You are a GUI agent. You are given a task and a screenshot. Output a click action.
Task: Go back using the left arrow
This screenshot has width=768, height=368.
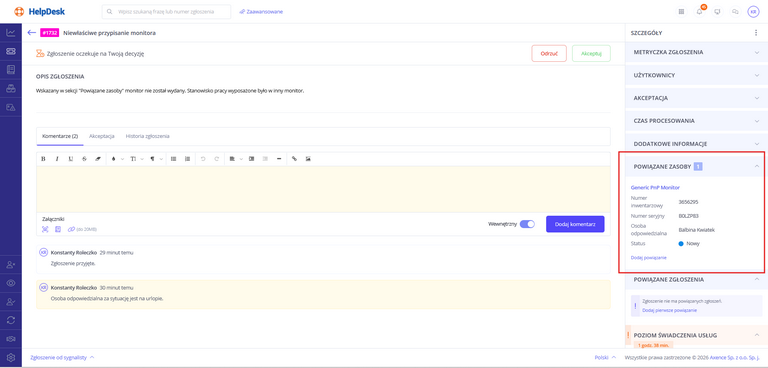pos(32,33)
